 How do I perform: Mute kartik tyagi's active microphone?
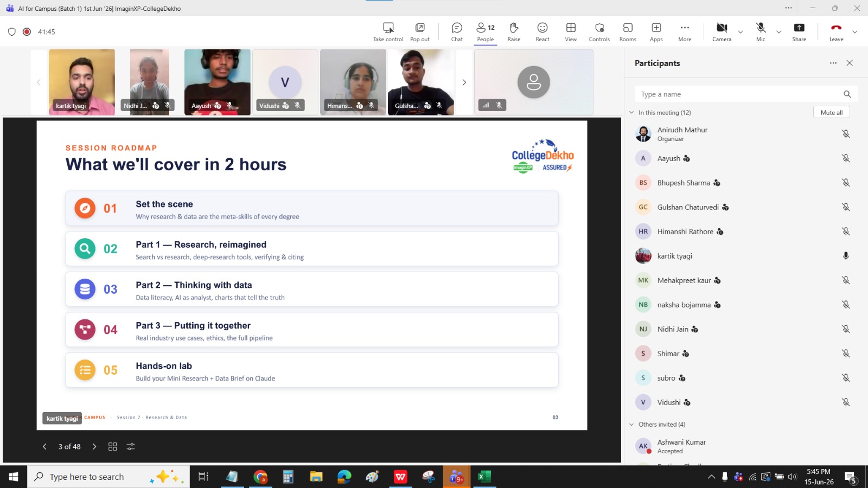[845, 256]
